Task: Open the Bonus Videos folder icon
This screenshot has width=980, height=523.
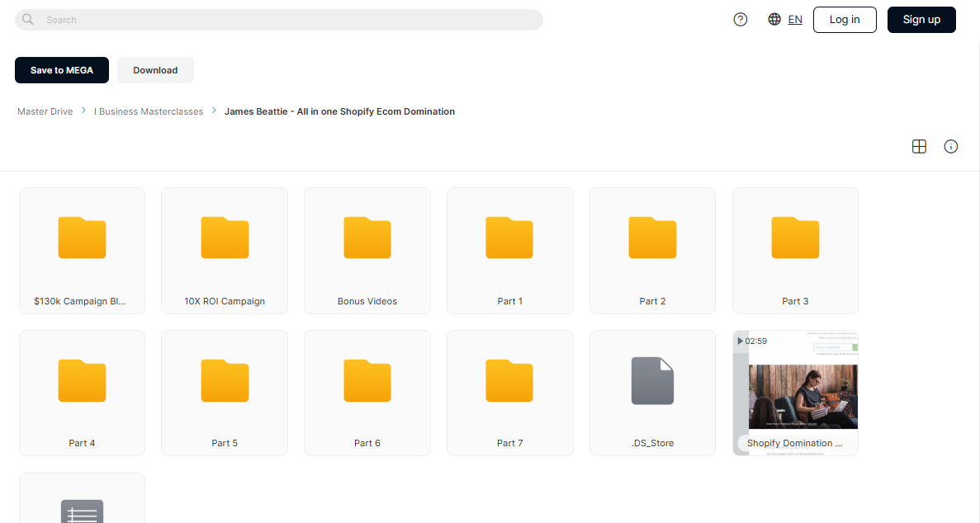Action: (367, 238)
